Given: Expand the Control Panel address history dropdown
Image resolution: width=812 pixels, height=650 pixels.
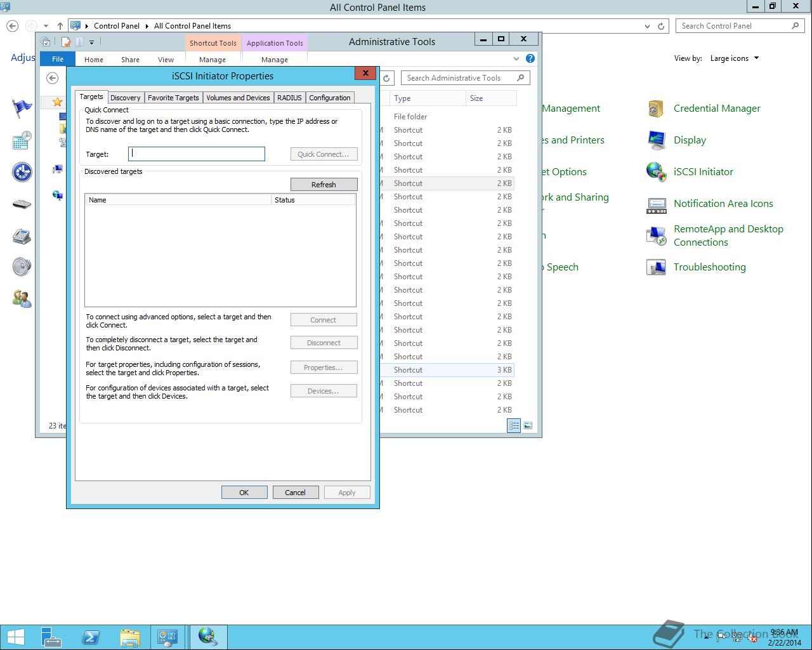Looking at the screenshot, I should (x=647, y=26).
